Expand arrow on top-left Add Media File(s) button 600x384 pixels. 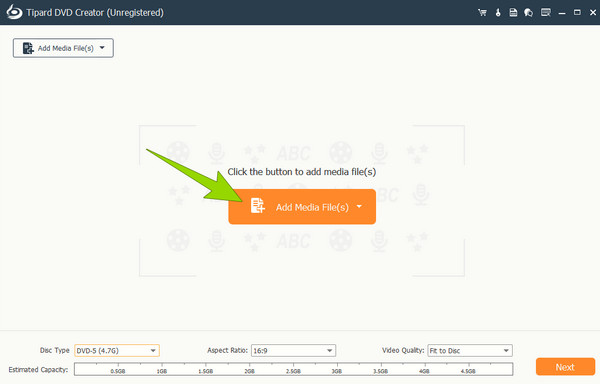102,48
